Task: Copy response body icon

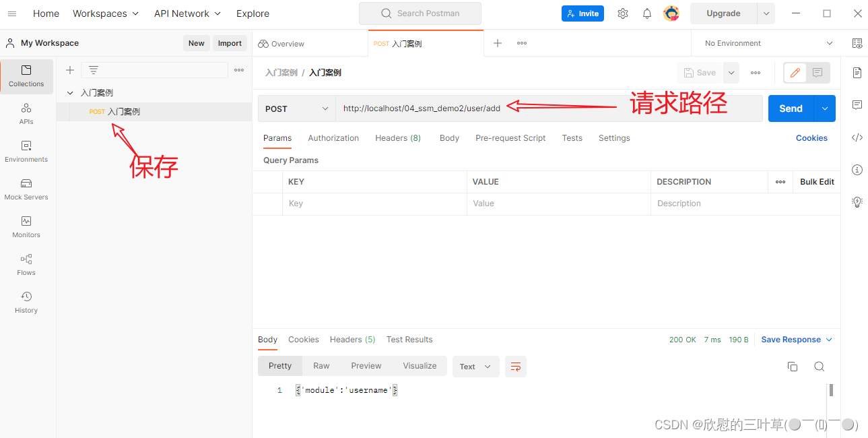Action: (793, 367)
